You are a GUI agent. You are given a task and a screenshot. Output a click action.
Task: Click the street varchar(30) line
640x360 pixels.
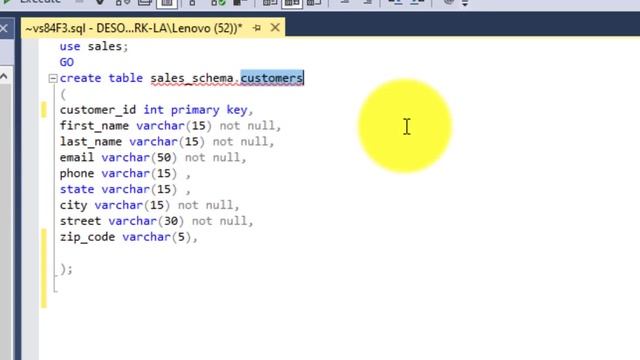click(x=157, y=221)
